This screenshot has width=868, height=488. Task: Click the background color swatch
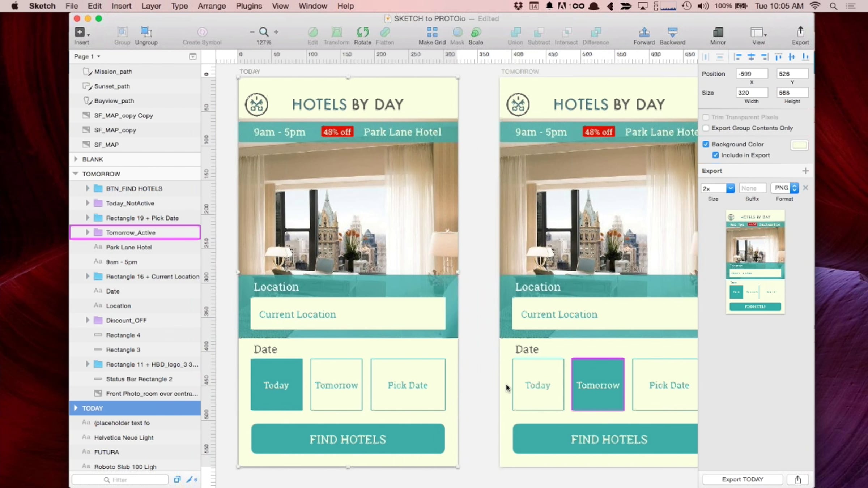coord(799,145)
